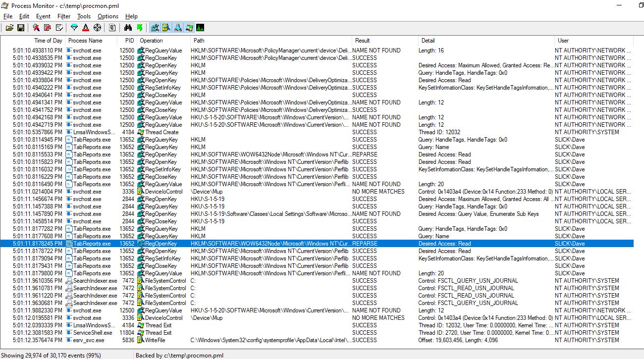Click the Detail column header
This screenshot has height=359, width=644.
[x=486, y=41]
